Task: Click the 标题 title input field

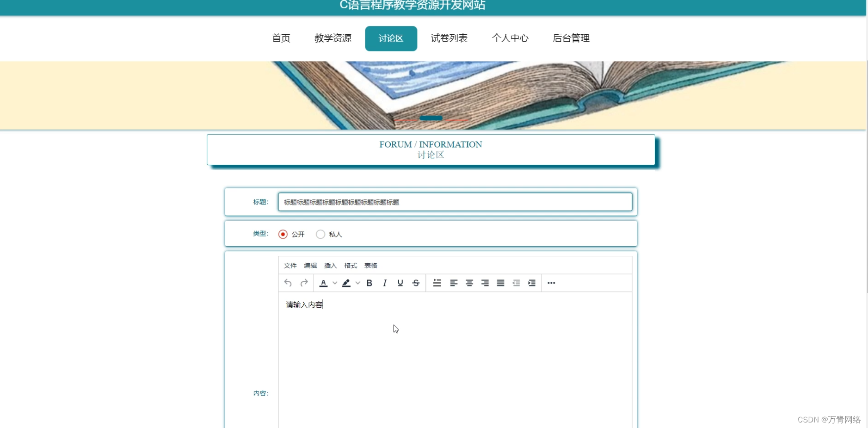Action: 456,202
